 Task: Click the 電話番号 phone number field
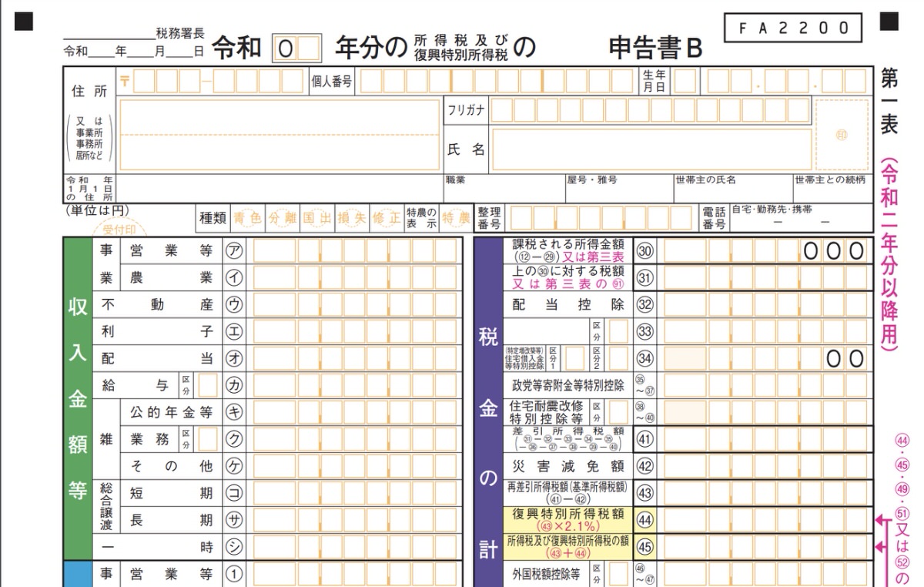coord(801,218)
